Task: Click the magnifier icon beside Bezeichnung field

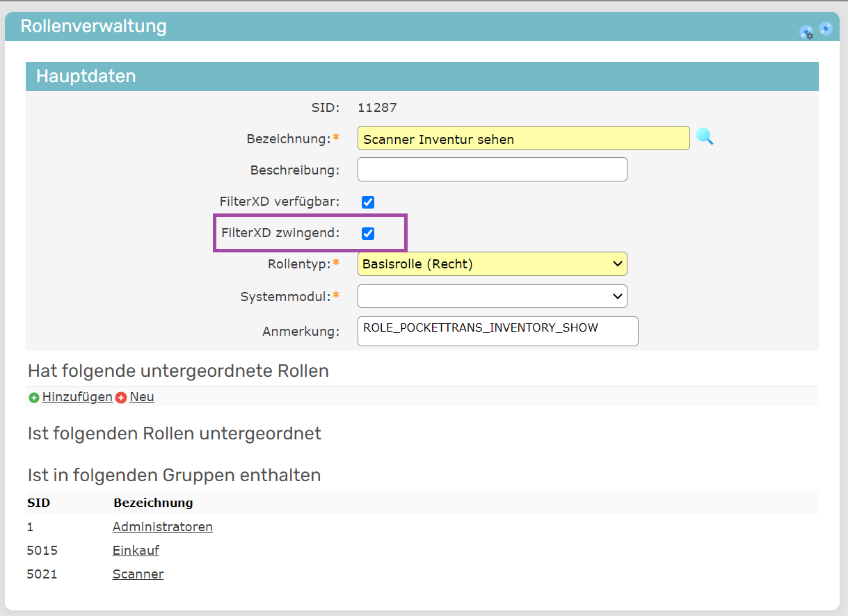Action: tap(704, 137)
